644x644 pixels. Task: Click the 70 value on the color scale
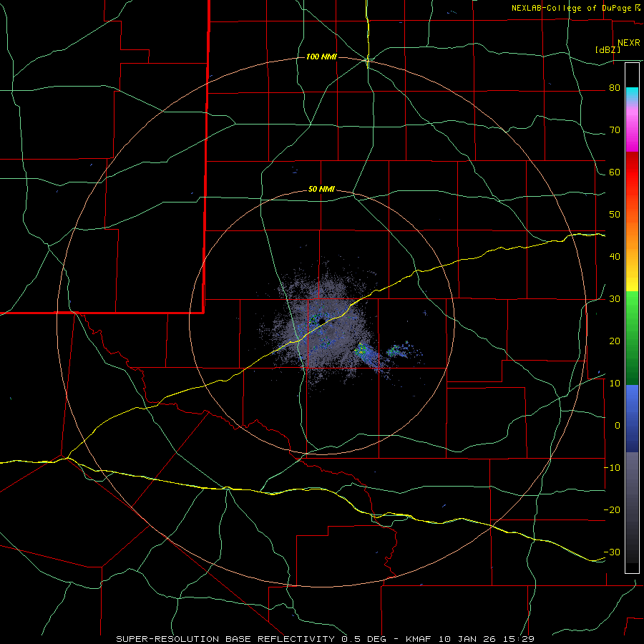click(x=615, y=130)
